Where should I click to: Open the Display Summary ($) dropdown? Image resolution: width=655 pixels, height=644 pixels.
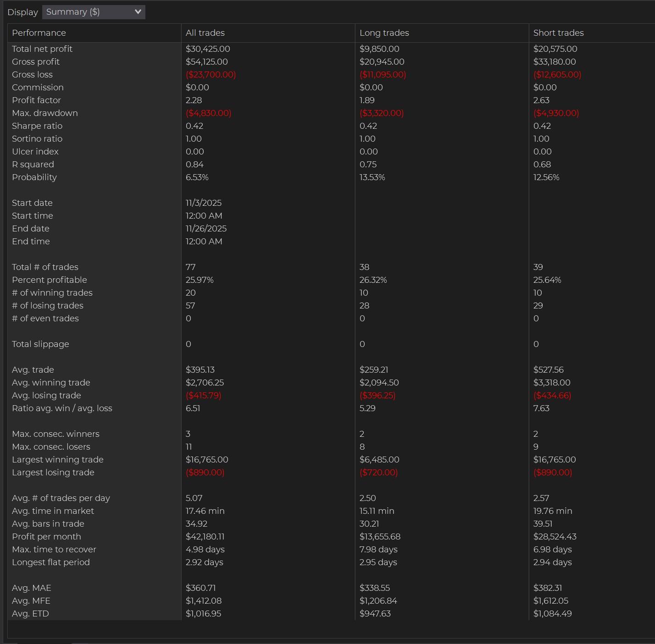tap(94, 12)
